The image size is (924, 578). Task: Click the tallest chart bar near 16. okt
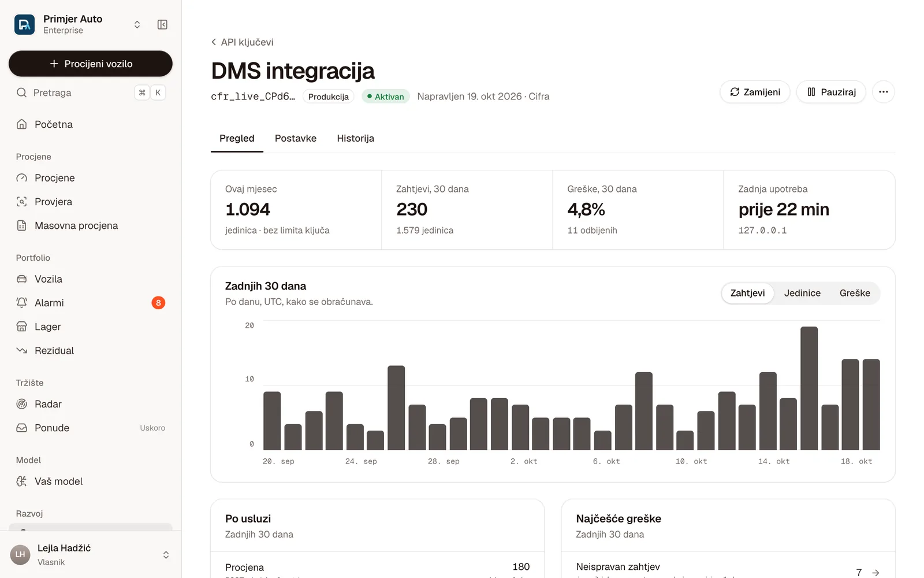coord(809,388)
